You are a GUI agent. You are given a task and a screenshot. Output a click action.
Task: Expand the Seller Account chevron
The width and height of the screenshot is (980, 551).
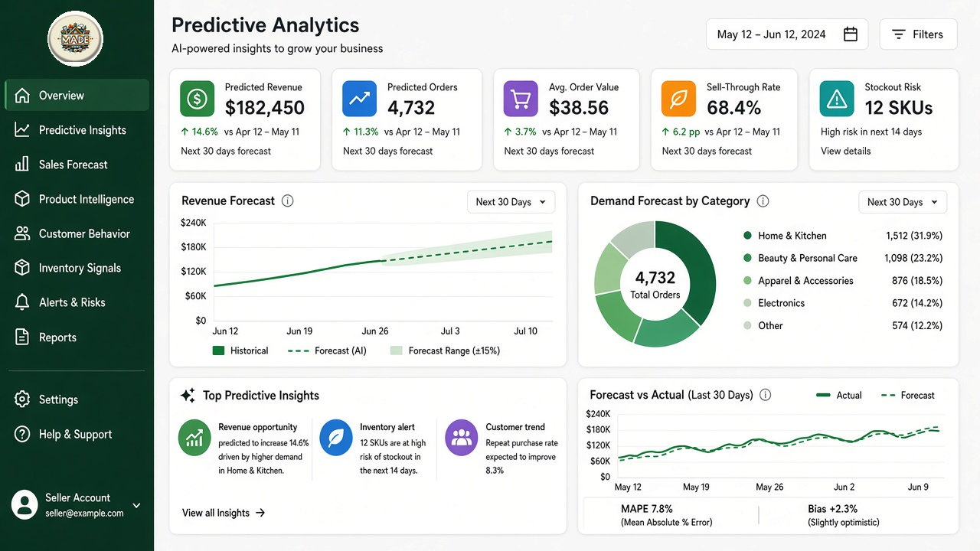[137, 505]
